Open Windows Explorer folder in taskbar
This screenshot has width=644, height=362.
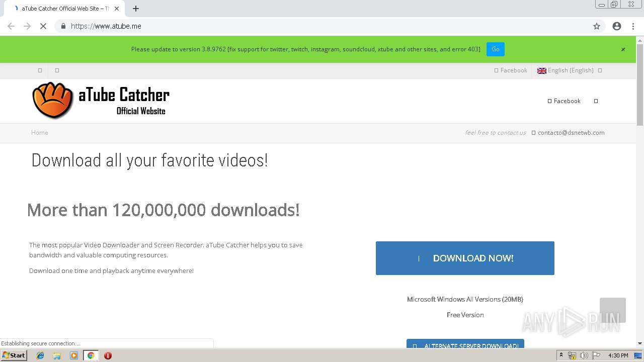(x=57, y=355)
